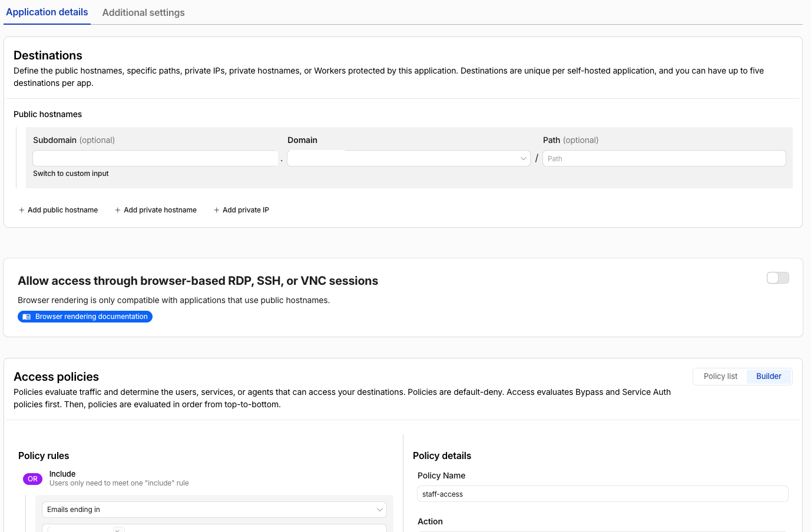
Task: Click the Policy details heading
Action: pyautogui.click(x=442, y=455)
